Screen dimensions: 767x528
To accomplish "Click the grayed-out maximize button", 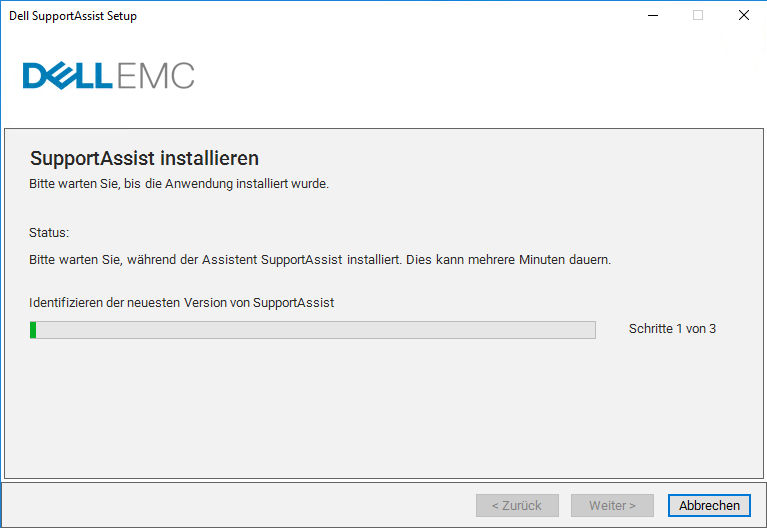I will [x=698, y=15].
